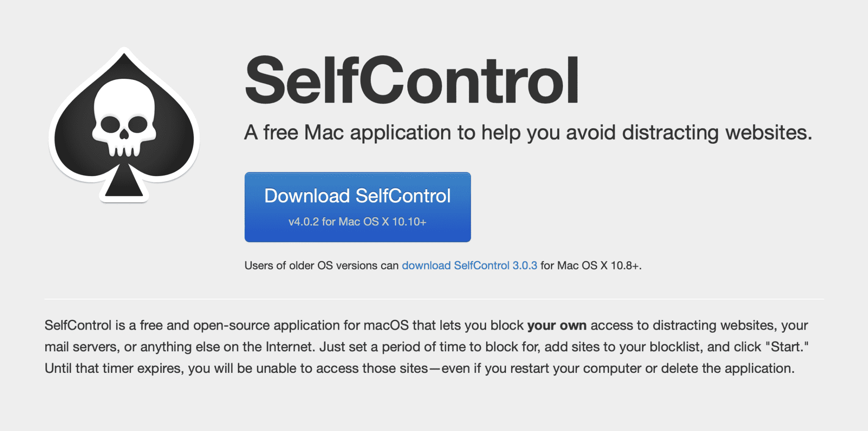Click the words 'mail servers' in the paragraph
Image resolution: width=868 pixels, height=431 pixels.
[x=81, y=347]
